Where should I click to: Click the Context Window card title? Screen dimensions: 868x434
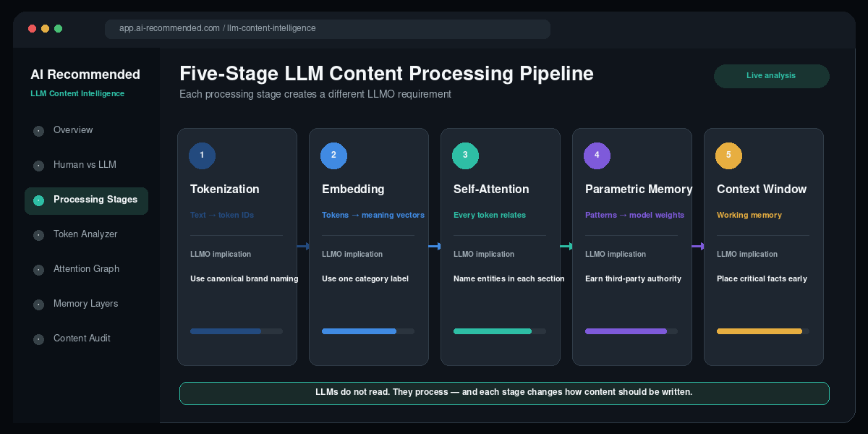[762, 190]
